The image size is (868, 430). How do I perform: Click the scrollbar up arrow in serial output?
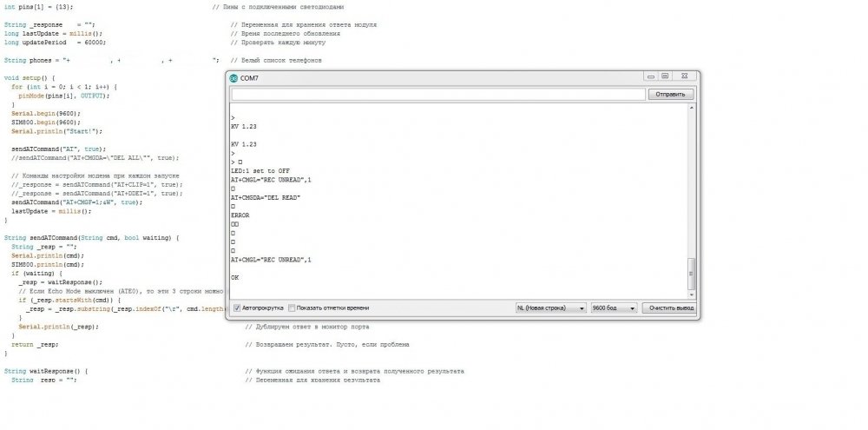692,108
